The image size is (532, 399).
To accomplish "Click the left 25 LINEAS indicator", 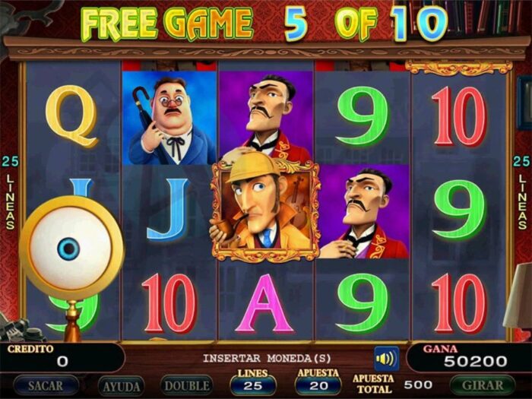I will tap(10, 193).
